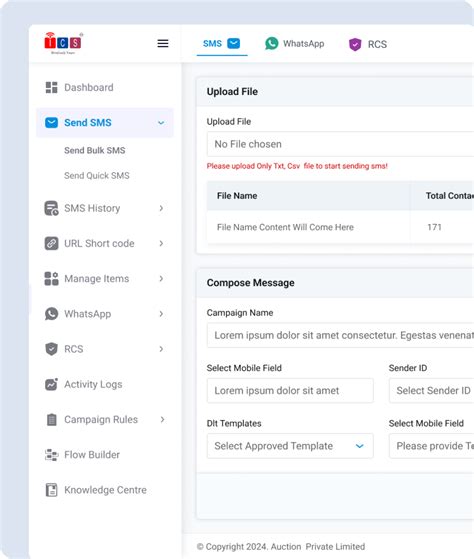
Task: Click the sidebar RCS shield icon
Action: [51, 349]
